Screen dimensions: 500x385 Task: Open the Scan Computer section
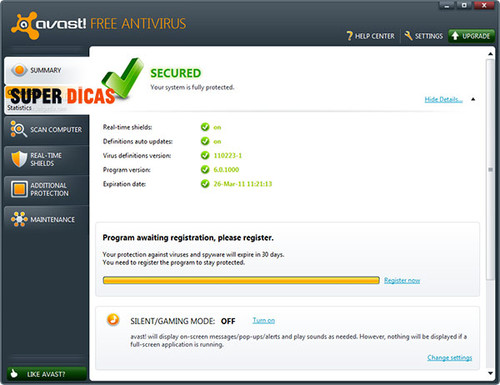click(47, 130)
